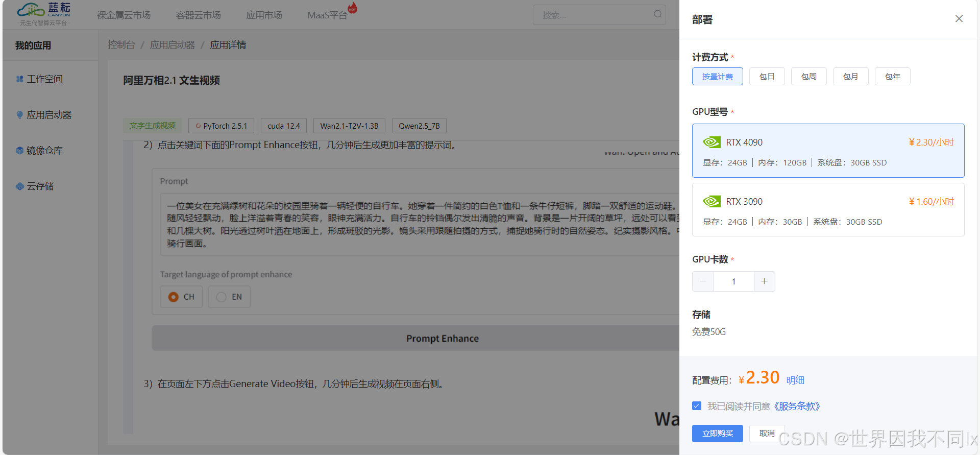Click into the Prompt text area
This screenshot has height=455, width=980.
coord(420,224)
